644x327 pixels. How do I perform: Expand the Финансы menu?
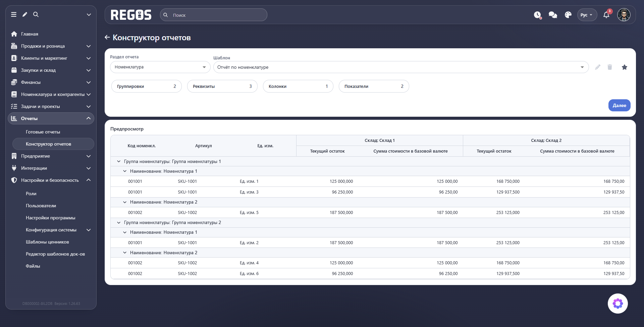(x=51, y=82)
